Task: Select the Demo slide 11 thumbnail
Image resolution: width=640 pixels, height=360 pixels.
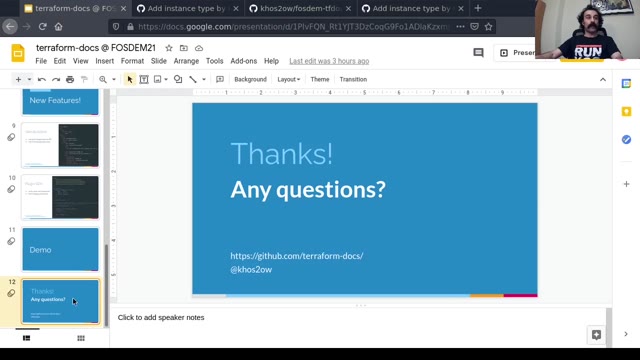Action: [60, 249]
